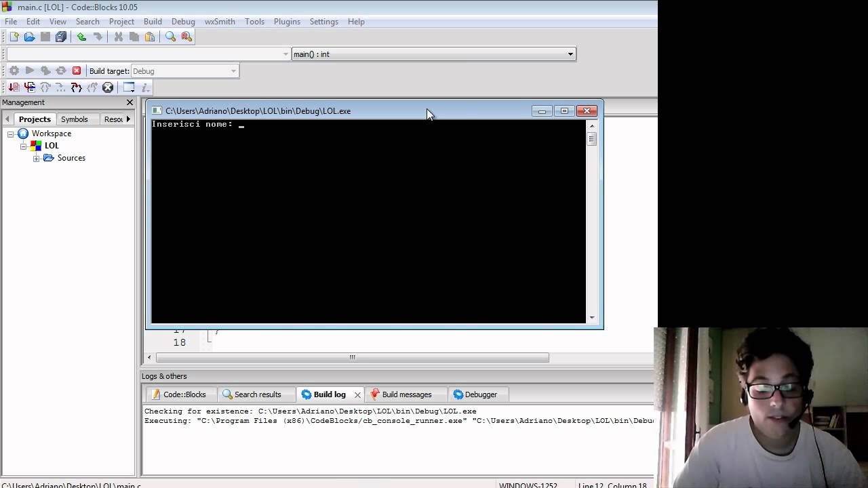Open the Replace tool icon
This screenshot has width=868, height=488.
pyautogui.click(x=186, y=37)
